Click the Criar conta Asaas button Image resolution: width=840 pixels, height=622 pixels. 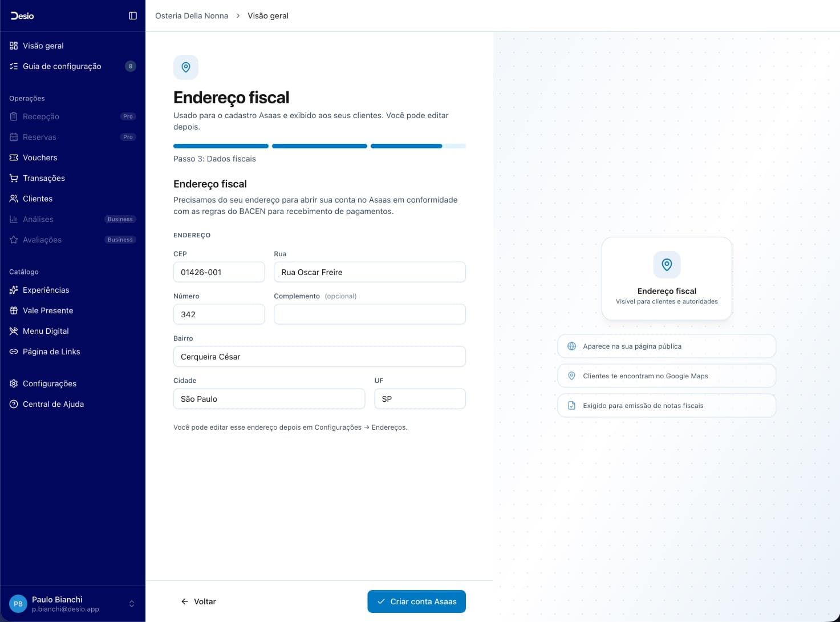tap(416, 601)
